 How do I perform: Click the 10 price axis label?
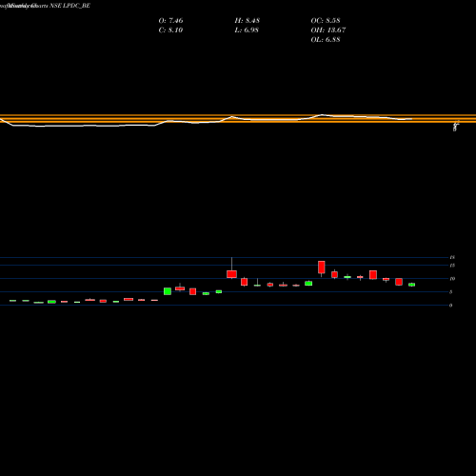(452, 279)
